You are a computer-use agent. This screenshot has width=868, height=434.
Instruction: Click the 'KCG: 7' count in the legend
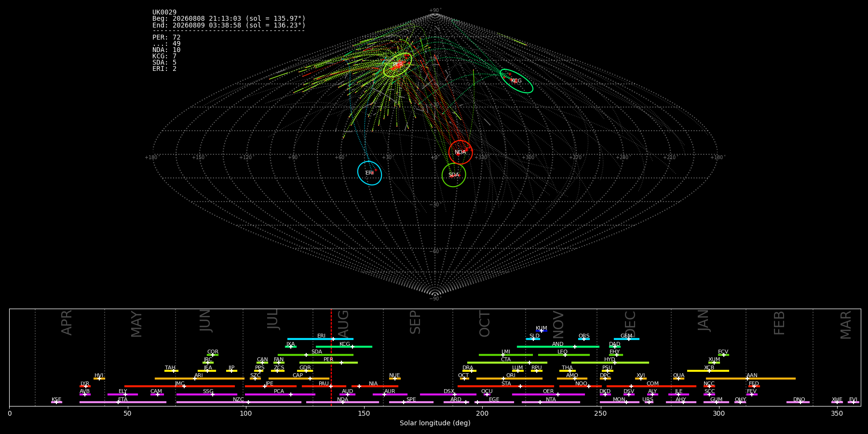[x=164, y=56]
